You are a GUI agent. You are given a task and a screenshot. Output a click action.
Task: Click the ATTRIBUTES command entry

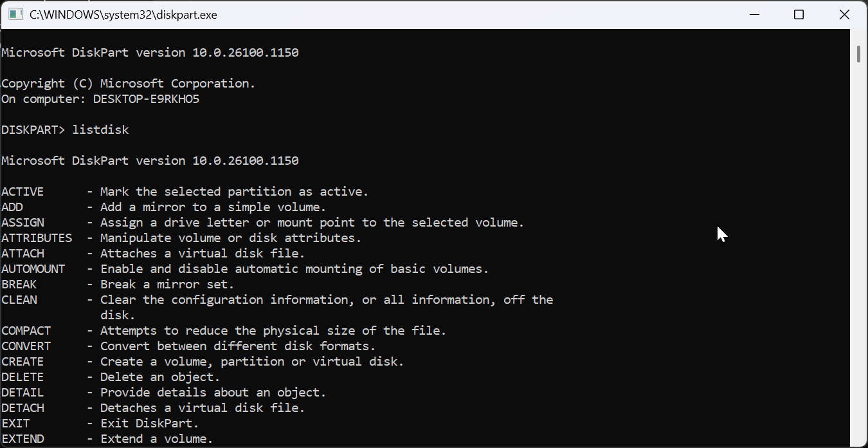(x=37, y=238)
